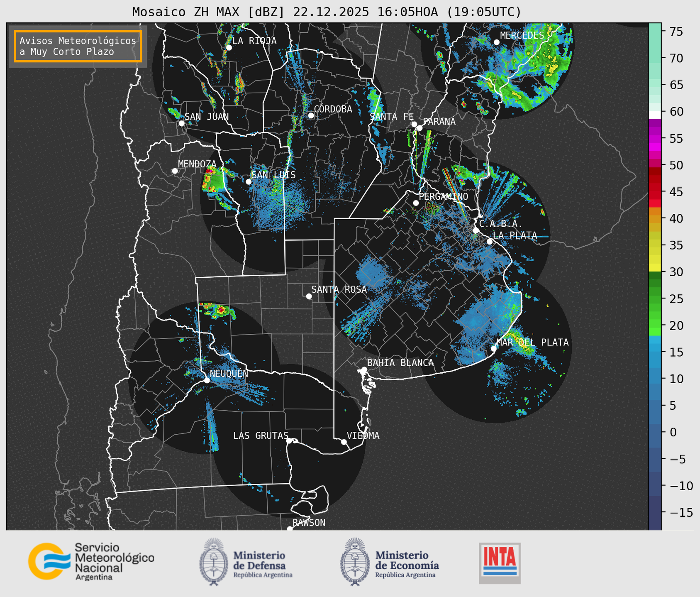
Task: Click the 55 dBZ magenta color band
Action: [x=655, y=139]
